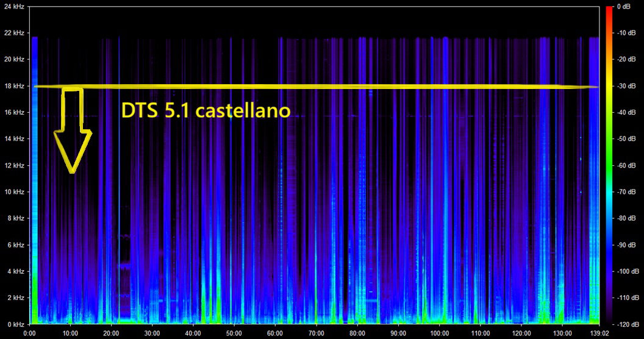Click the 22 kHz frequency axis label
This screenshot has height=339, width=644.
pyautogui.click(x=14, y=33)
